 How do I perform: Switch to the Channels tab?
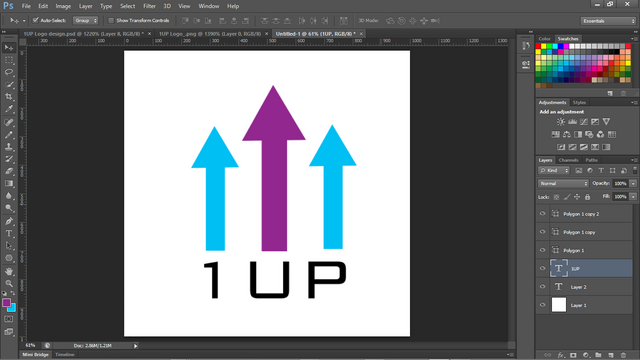pos(568,160)
